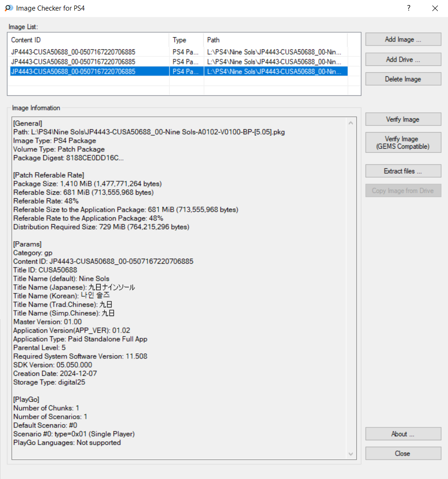This screenshot has height=479, width=448.
Task: Click the Close button at the bottom
Action: 403,453
